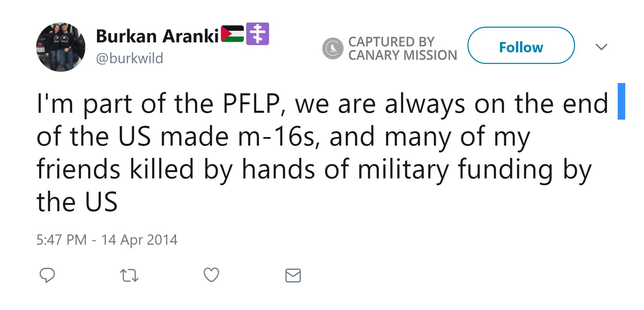The width and height of the screenshot is (644, 310).
Task: Click the phrase "military funding" in the tweet
Action: pyautogui.click(x=454, y=169)
